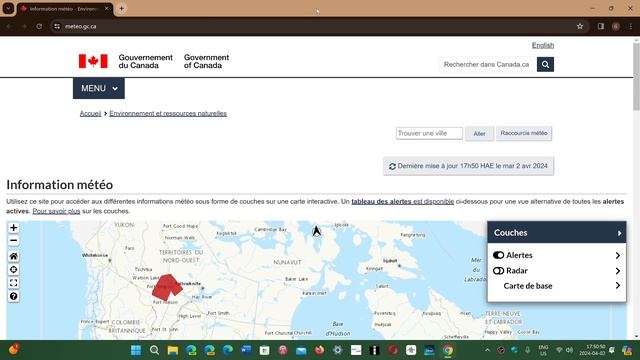The width and height of the screenshot is (640, 360).
Task: Open the MENU dropdown
Action: [x=99, y=88]
